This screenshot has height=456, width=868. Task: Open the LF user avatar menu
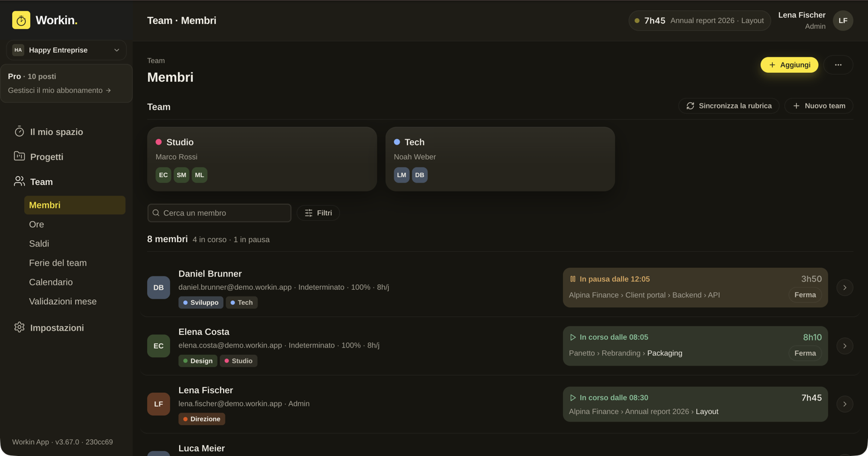[843, 20]
